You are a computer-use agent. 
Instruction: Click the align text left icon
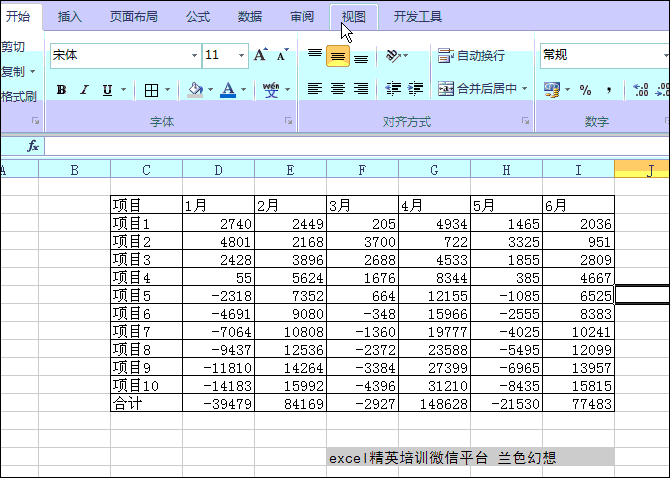click(x=315, y=89)
